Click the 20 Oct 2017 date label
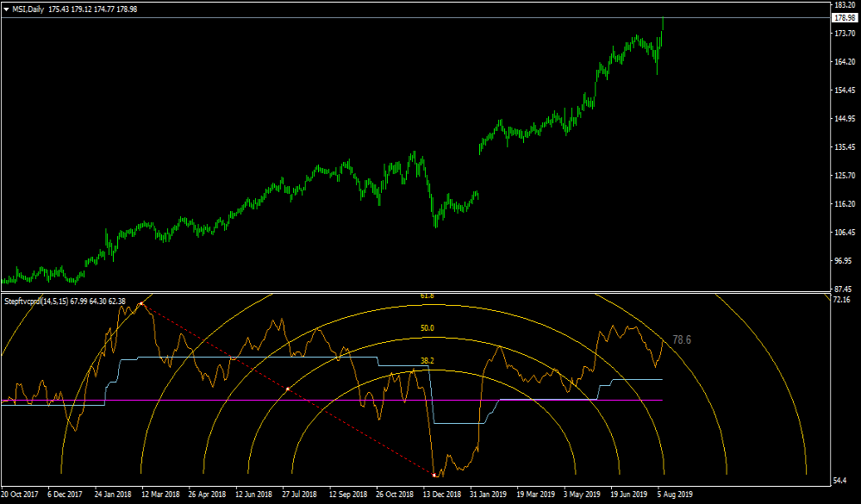 coord(21,495)
